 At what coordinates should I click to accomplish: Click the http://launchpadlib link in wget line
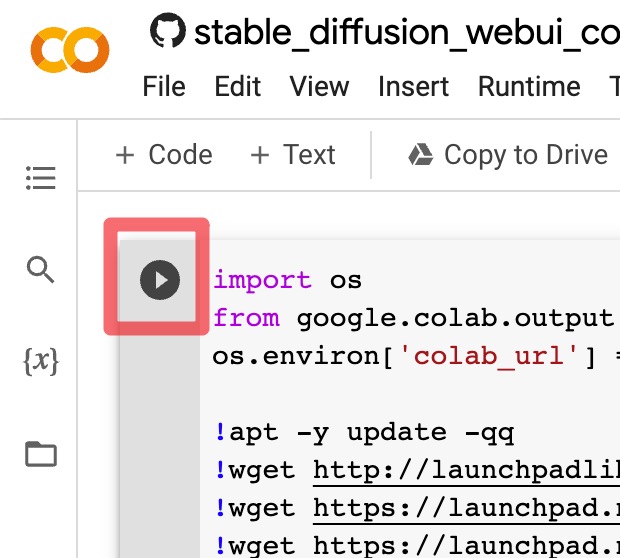point(467,471)
